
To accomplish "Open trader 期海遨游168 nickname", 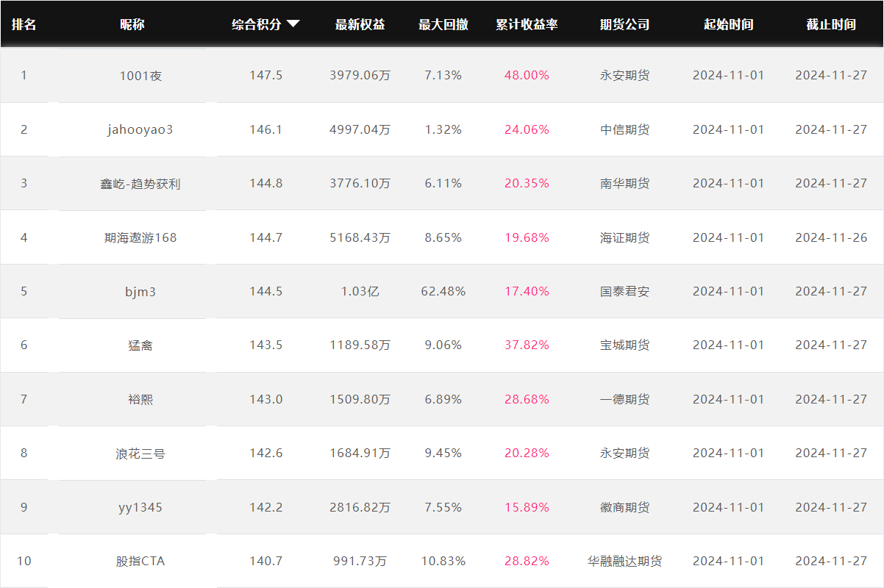I will click(140, 237).
